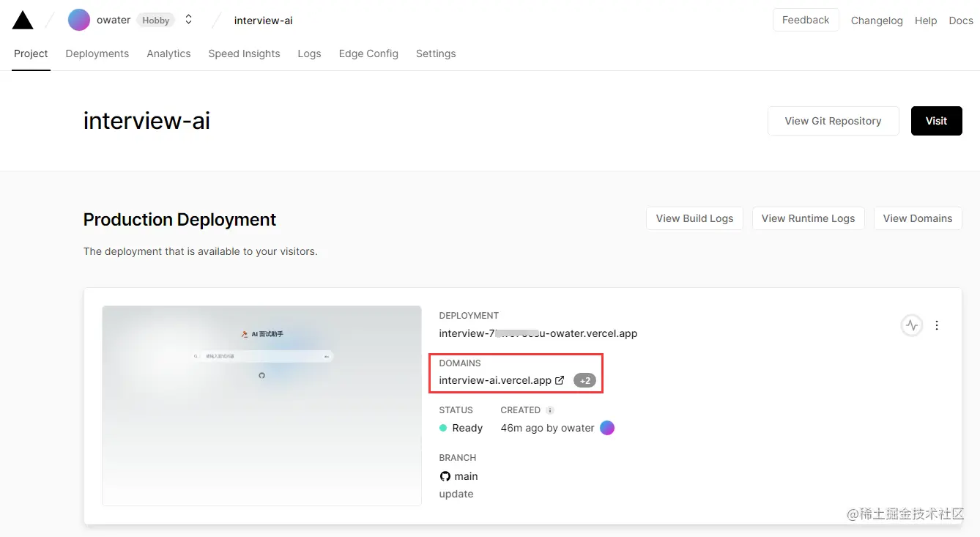Click the owater team name
The width and height of the screenshot is (980, 537).
tap(114, 20)
